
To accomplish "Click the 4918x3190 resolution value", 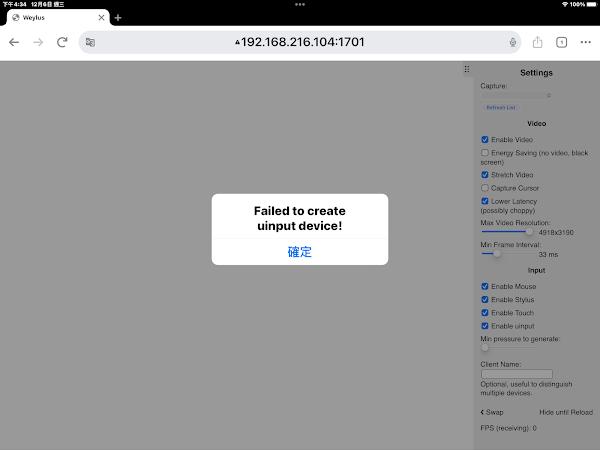I will [x=556, y=232].
